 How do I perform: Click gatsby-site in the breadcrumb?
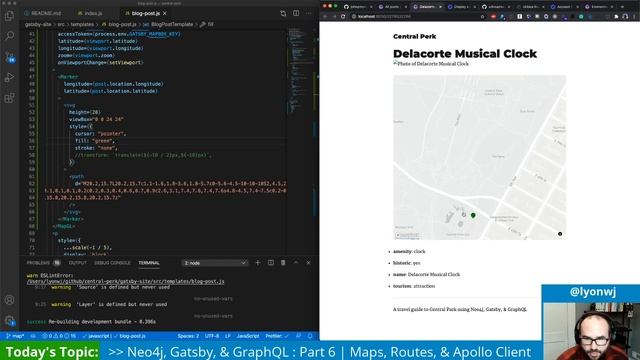click(38, 24)
